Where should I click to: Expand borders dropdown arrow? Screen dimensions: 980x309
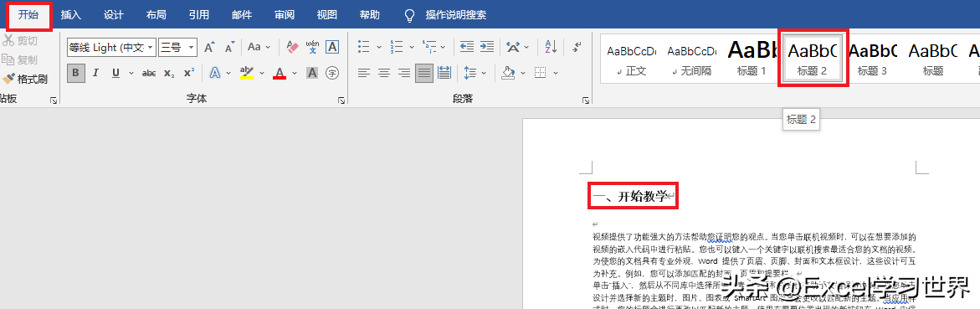(556, 73)
